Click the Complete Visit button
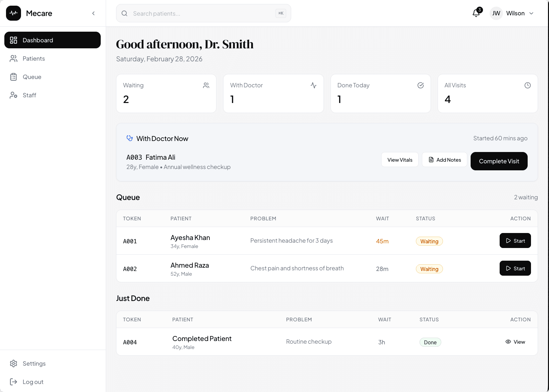The width and height of the screenshot is (549, 392). click(499, 161)
